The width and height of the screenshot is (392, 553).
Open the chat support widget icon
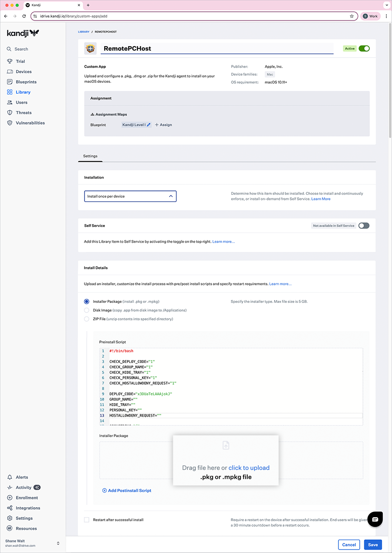point(375,519)
